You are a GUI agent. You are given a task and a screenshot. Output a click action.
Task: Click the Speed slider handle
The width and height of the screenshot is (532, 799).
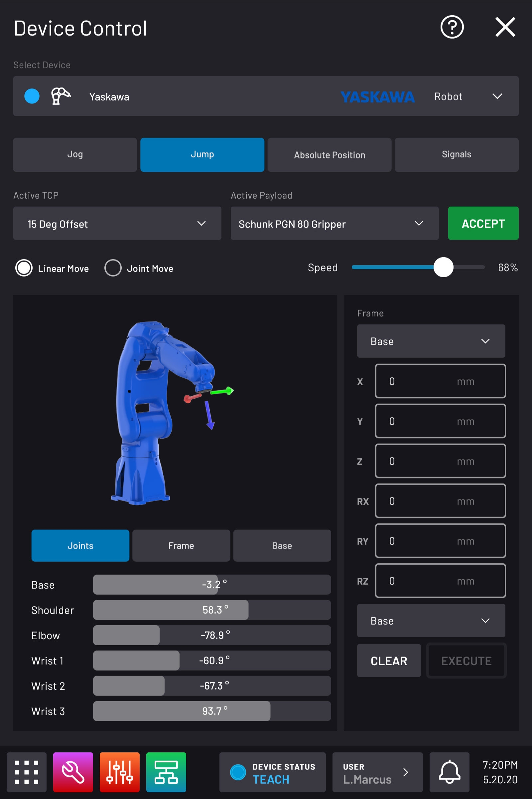(443, 267)
